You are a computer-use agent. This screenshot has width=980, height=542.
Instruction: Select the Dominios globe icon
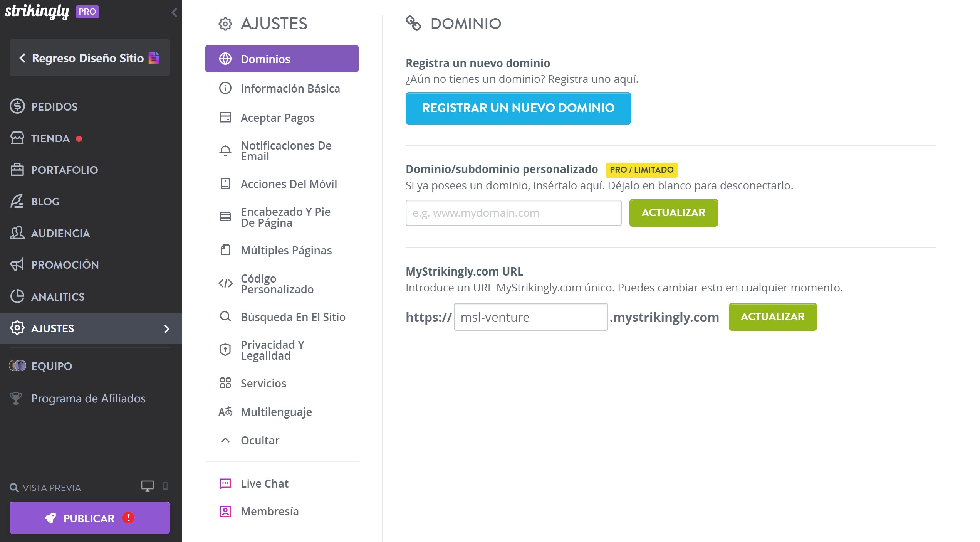point(226,59)
